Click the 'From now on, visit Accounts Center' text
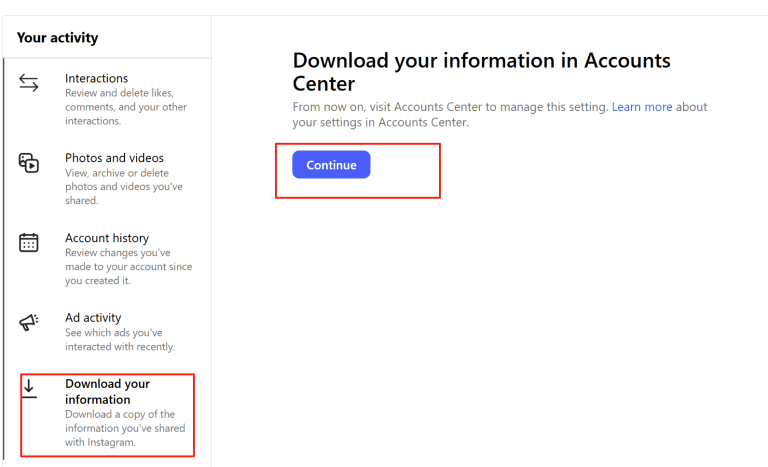768x467 pixels. click(450, 107)
